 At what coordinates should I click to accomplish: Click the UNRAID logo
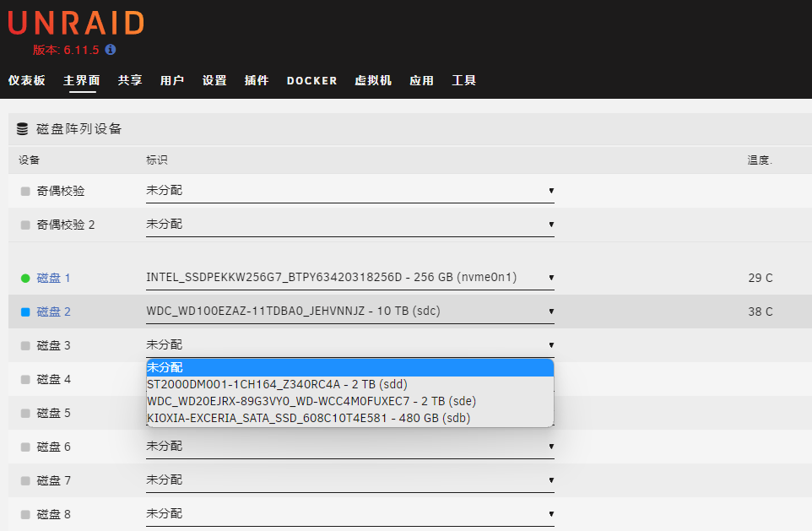[76, 23]
